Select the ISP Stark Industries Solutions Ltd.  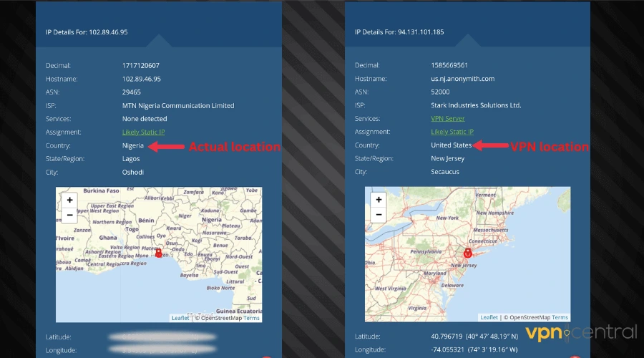point(476,105)
